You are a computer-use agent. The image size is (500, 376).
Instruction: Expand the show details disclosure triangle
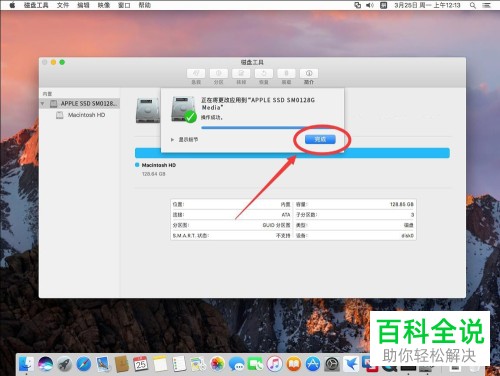coord(172,140)
